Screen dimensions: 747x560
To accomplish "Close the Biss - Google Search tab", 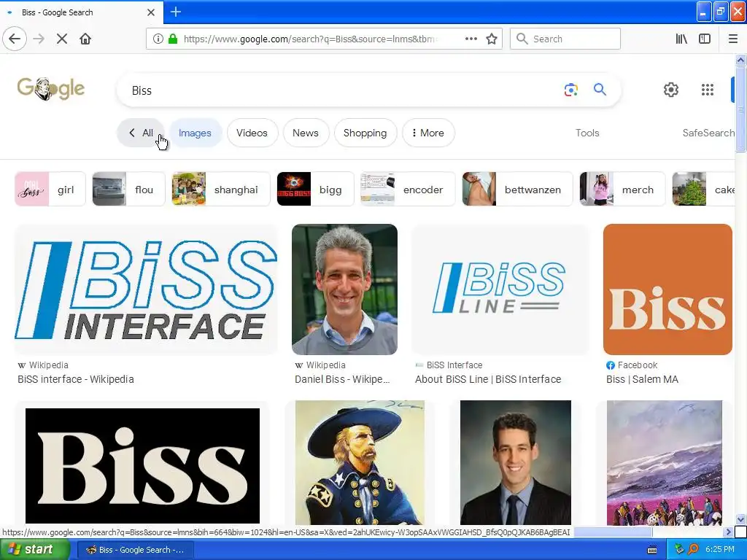I will (x=150, y=12).
